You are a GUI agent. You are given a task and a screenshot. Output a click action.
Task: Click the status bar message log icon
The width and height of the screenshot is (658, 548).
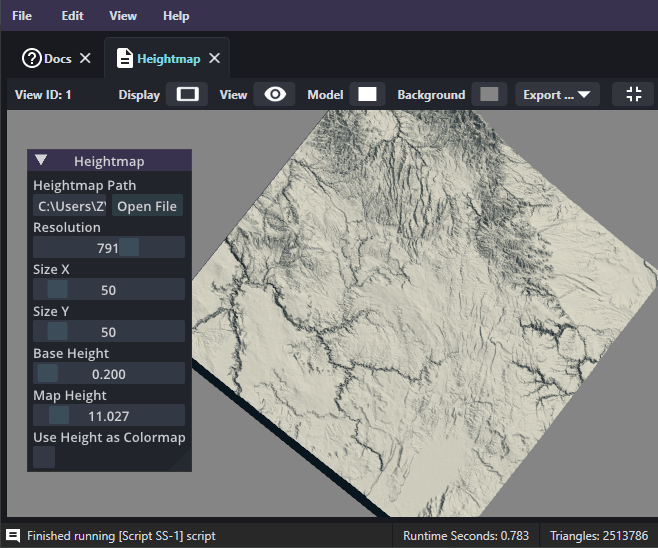(13, 535)
